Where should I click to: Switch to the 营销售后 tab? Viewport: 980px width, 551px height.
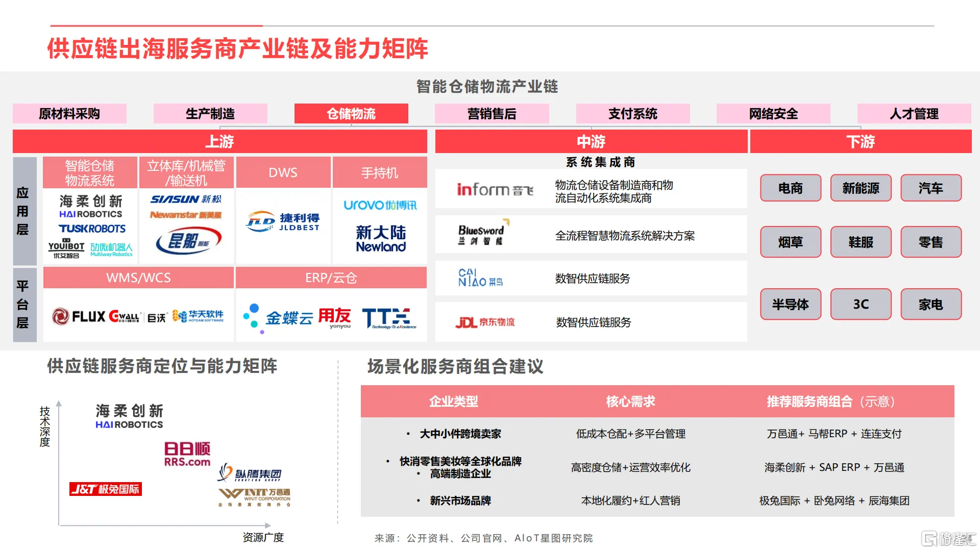tap(492, 114)
